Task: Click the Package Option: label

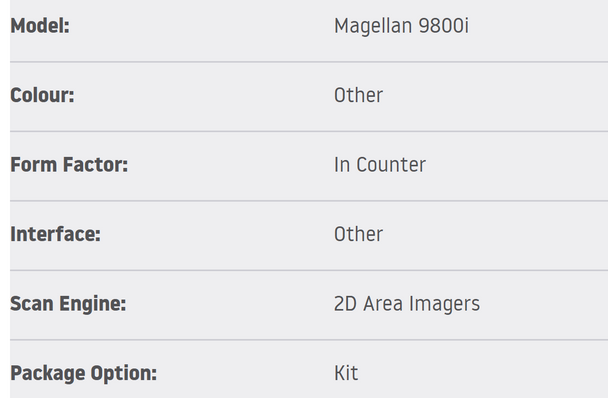Action: (x=84, y=374)
